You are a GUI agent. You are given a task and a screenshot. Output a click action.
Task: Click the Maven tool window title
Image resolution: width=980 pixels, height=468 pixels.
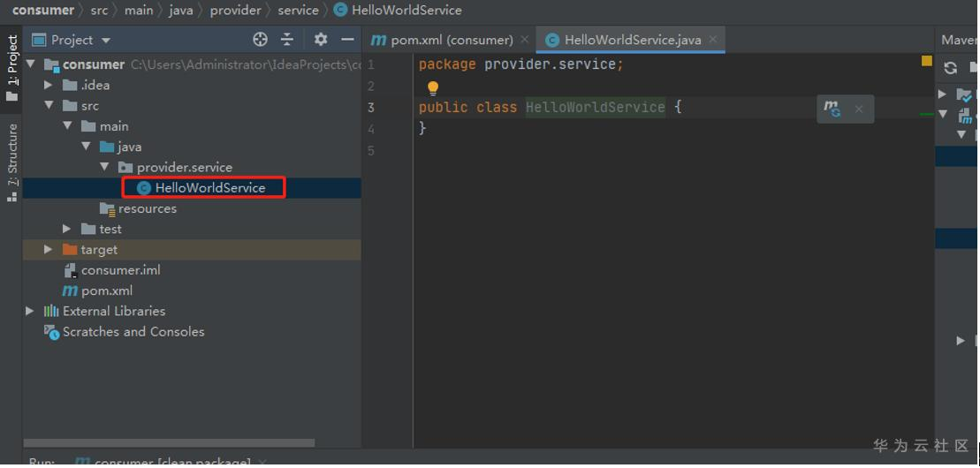click(959, 40)
